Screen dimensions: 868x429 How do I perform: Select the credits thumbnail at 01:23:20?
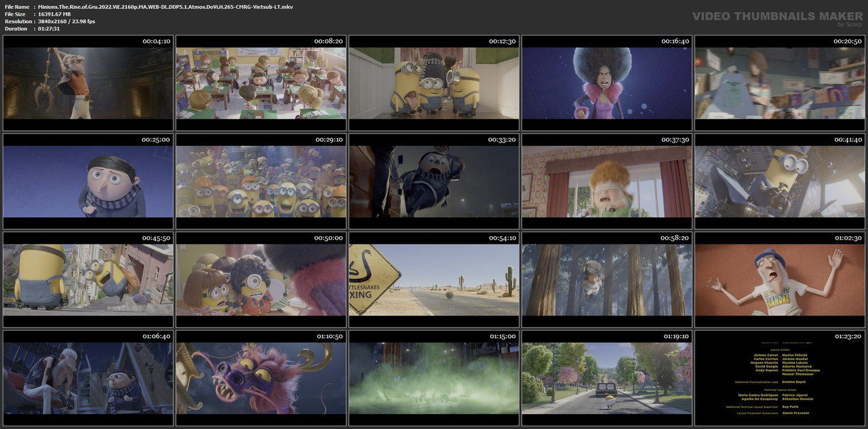[780, 378]
